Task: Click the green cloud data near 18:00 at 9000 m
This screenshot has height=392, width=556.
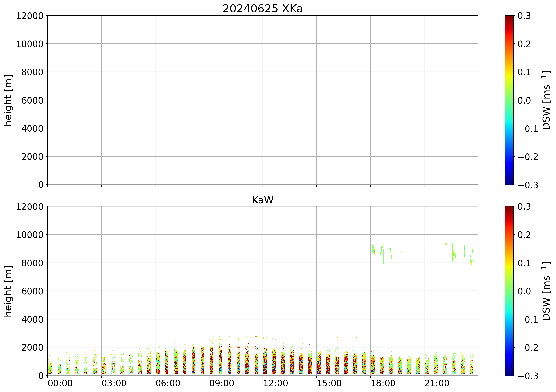Action: click(x=373, y=249)
